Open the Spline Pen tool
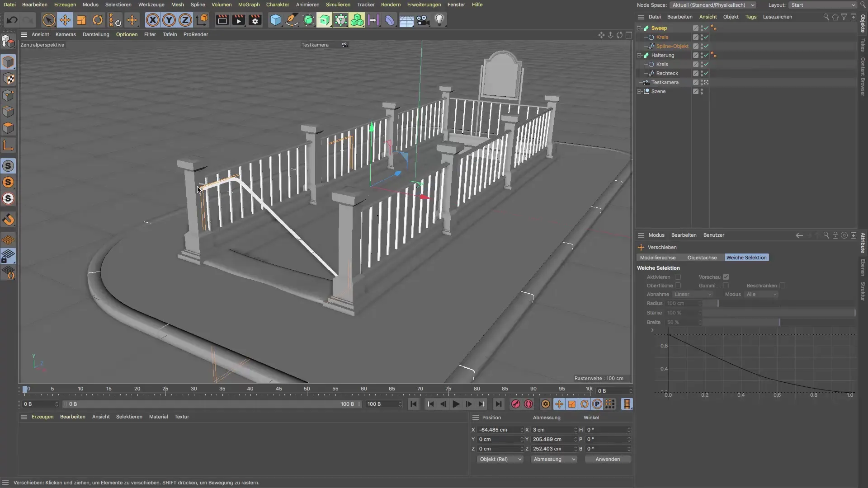The width and height of the screenshot is (868, 488). pos(292,20)
